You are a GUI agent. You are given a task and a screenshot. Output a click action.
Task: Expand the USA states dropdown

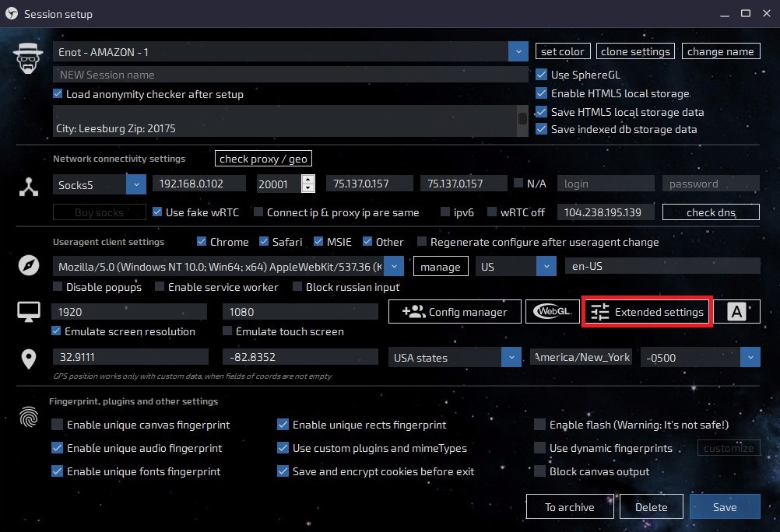coord(511,357)
